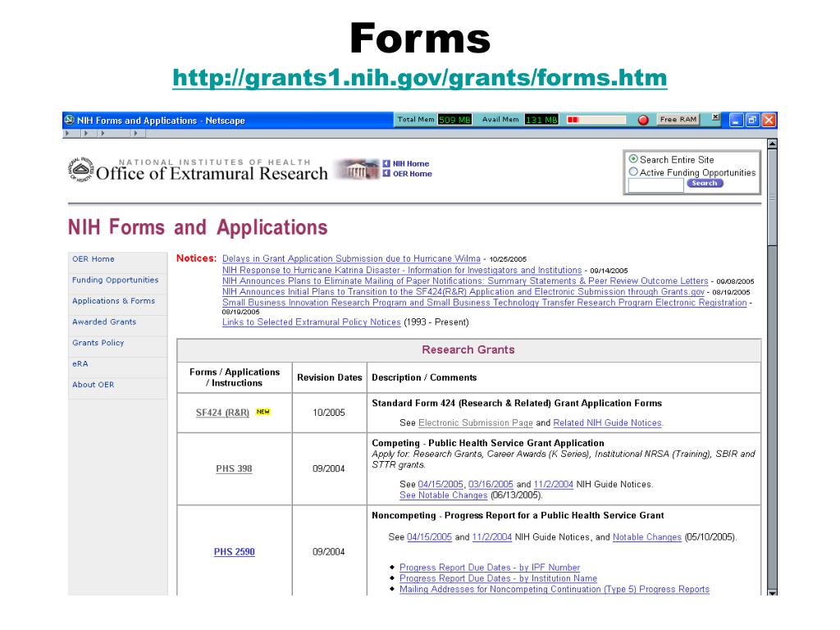This screenshot has width=840, height=630.
Task: Open Hurricane Wilma delays notice
Action: tap(351, 258)
